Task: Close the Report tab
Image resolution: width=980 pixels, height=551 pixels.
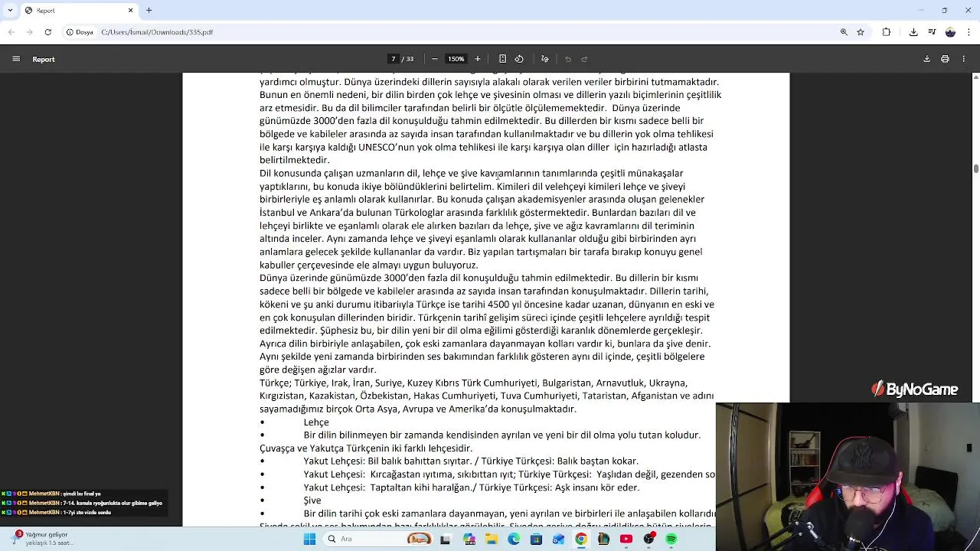Action: pos(130,11)
